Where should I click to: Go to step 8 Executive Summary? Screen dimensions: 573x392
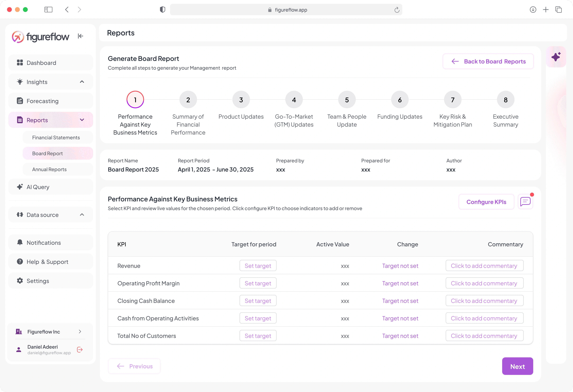(x=505, y=100)
